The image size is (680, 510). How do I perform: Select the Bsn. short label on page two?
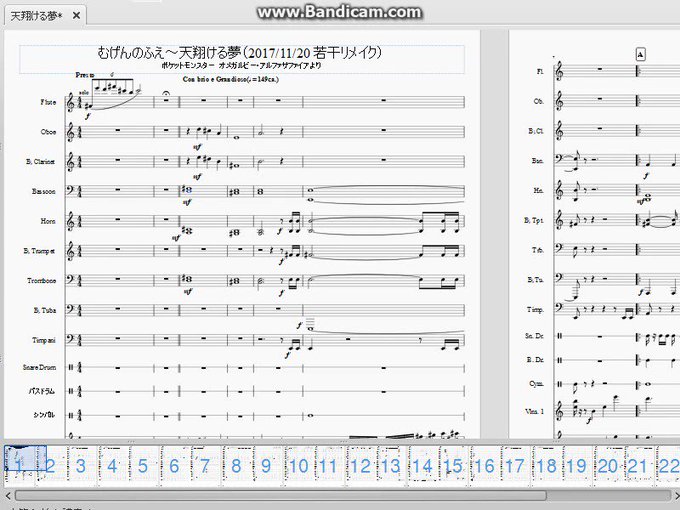[538, 160]
